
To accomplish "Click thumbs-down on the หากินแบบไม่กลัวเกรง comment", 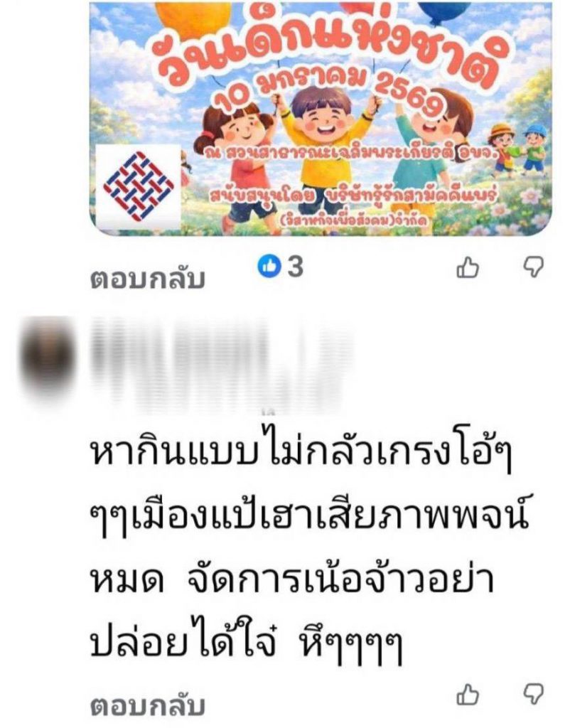I will coord(533,695).
